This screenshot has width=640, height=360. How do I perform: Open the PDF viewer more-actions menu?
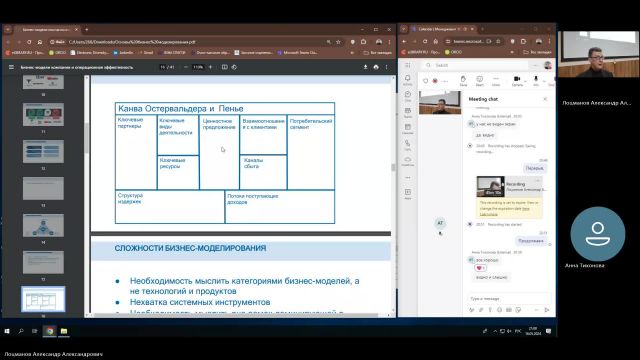[386, 67]
